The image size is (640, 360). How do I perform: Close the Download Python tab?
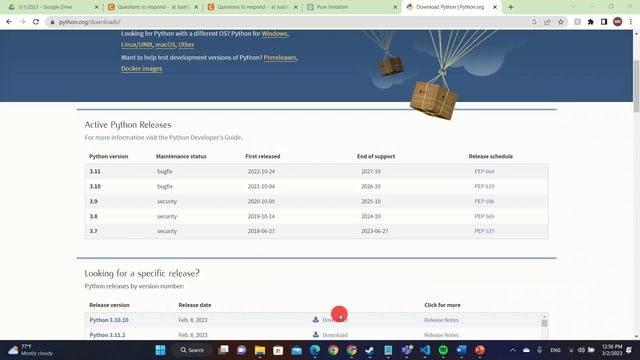point(495,7)
